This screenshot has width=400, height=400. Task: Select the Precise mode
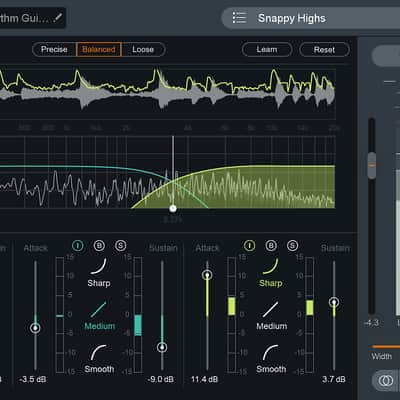(54, 49)
